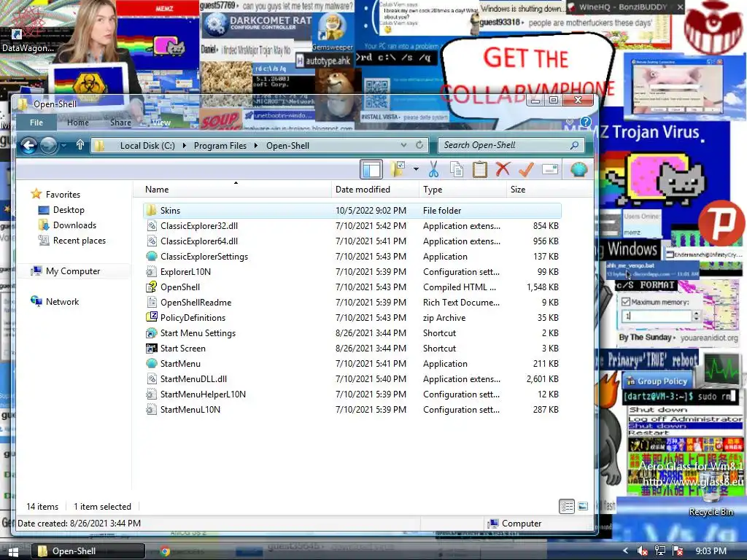Click the search magnifier icon
747x560 pixels.
coord(575,145)
